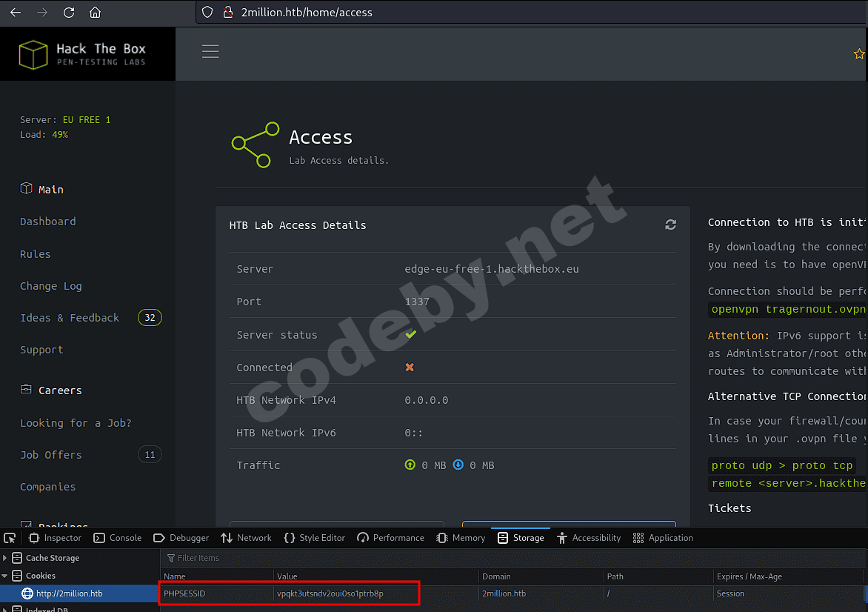Sort cookies by the Domain column header
Viewport: 868px width, 612px height.
click(x=541, y=576)
